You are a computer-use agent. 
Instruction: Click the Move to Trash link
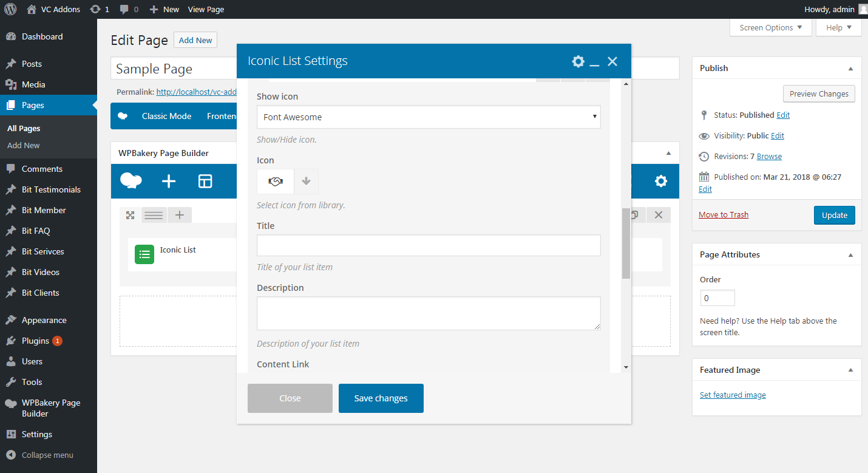tap(723, 214)
